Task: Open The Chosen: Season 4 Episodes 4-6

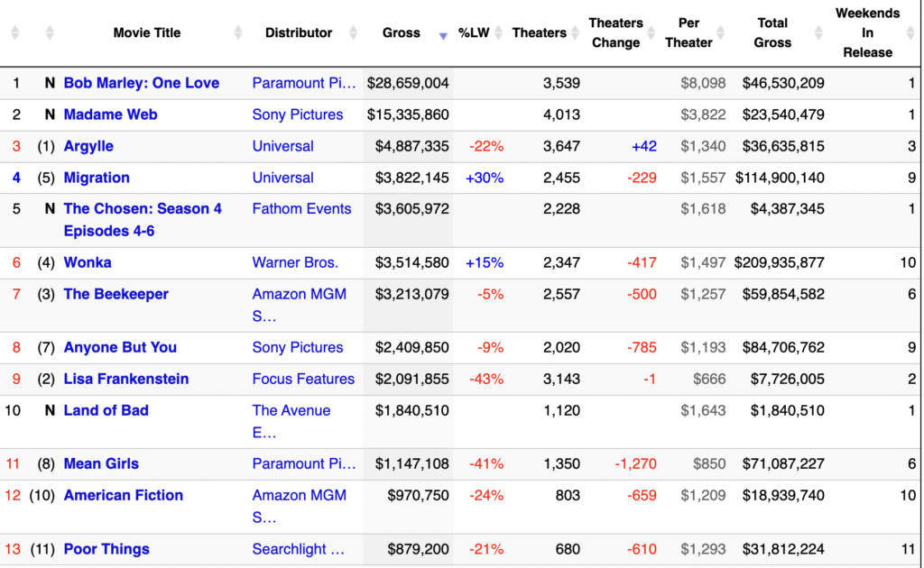Action: pyautogui.click(x=143, y=220)
